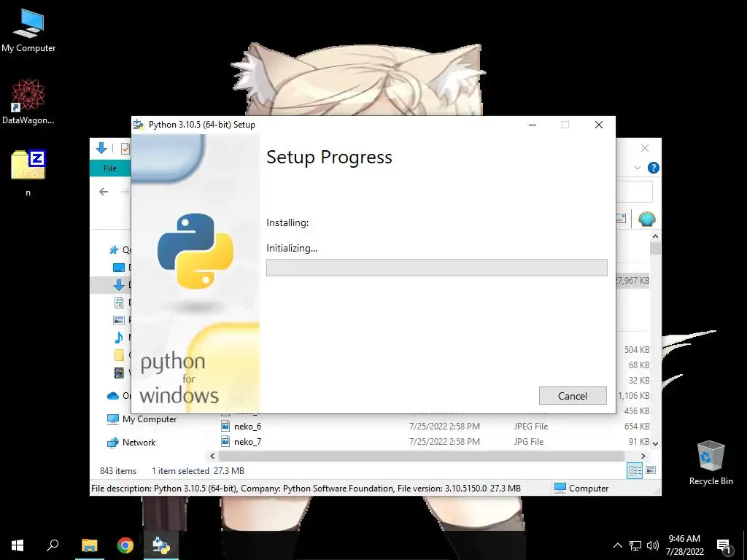Click the checkmark properties icon in Explorer toolbar

point(125,149)
